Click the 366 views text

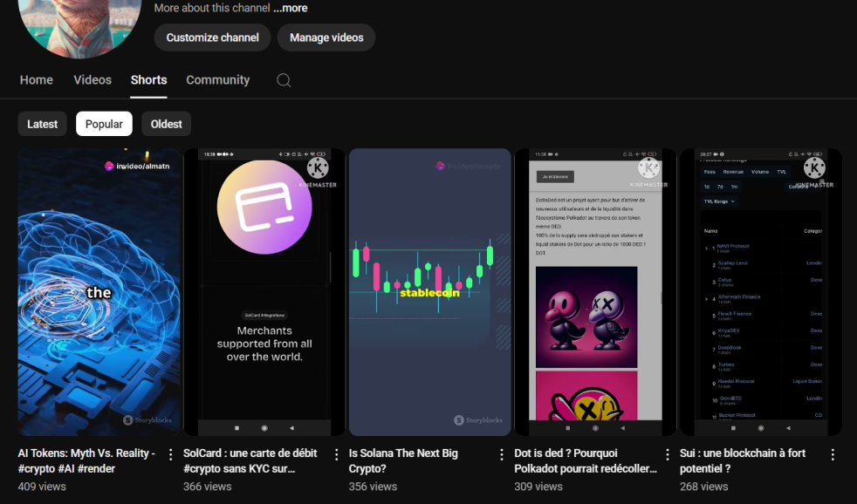(x=208, y=487)
